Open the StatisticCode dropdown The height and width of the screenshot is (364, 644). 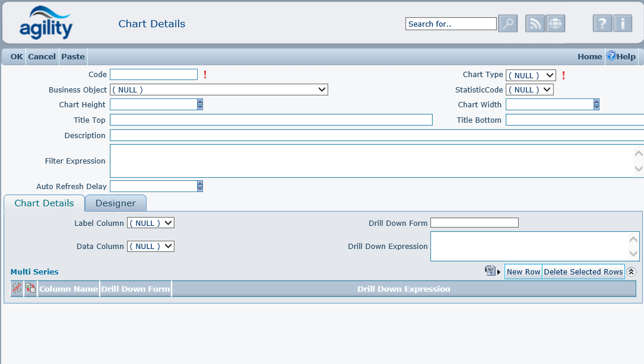coord(529,90)
